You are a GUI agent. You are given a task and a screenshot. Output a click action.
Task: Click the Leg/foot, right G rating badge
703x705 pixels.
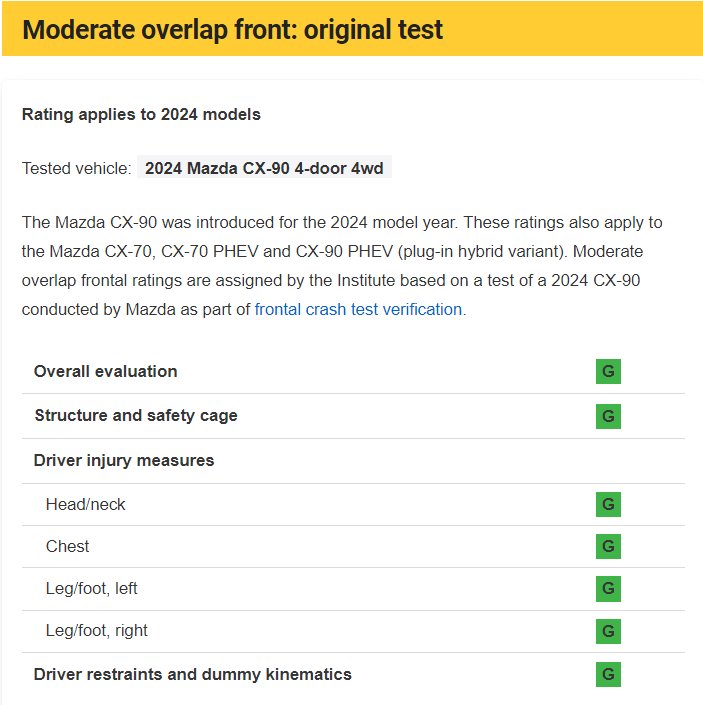point(608,631)
